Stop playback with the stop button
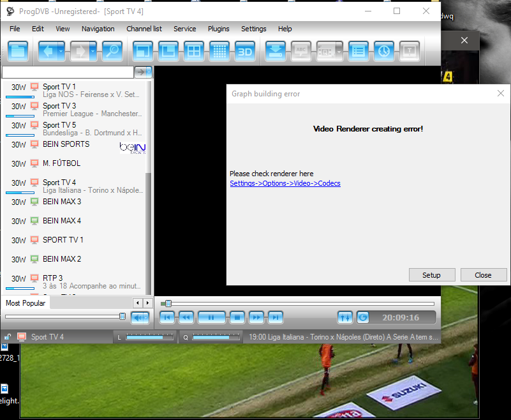This screenshot has height=420, width=511. tap(237, 317)
